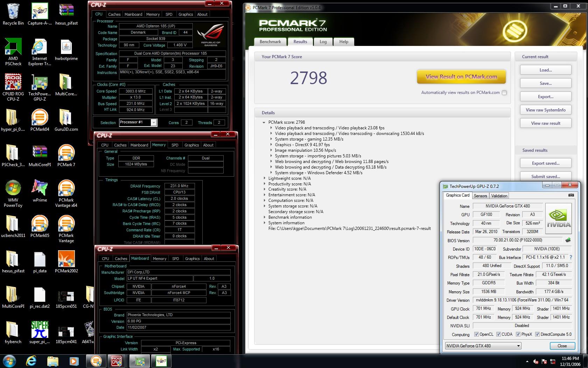Toggle the OpenCL checkbox in GPU-Z
Screen dimensions: 588x368
pos(476,334)
